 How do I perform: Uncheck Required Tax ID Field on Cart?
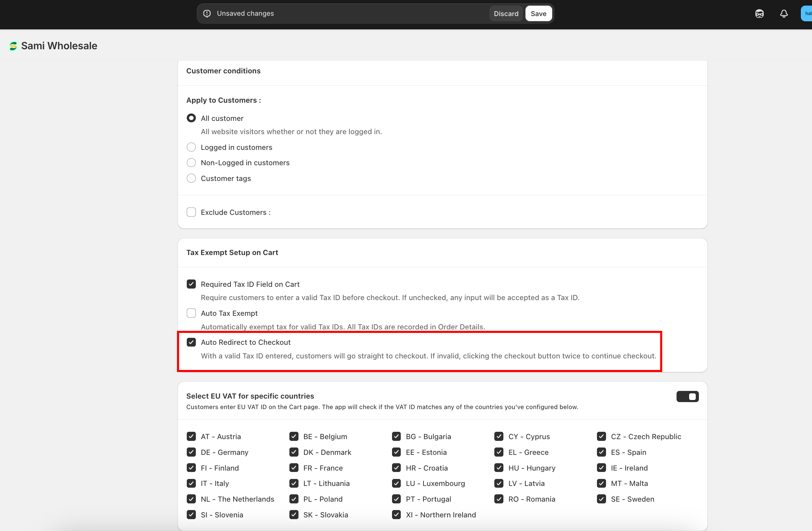[191, 284]
